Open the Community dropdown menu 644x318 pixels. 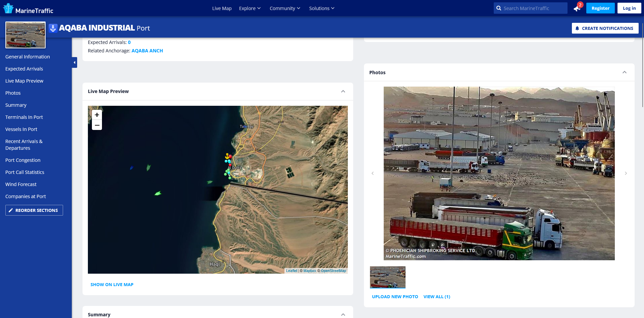point(285,8)
